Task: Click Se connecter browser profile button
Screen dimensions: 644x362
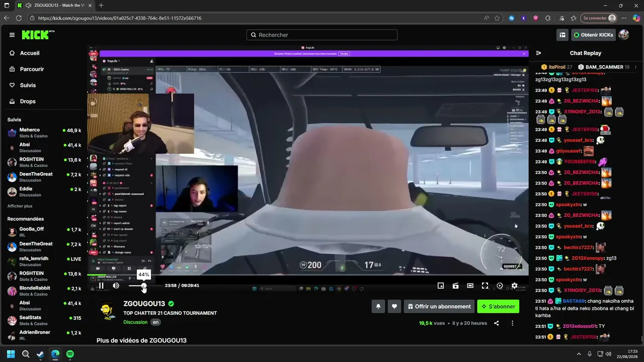Action: point(598,18)
